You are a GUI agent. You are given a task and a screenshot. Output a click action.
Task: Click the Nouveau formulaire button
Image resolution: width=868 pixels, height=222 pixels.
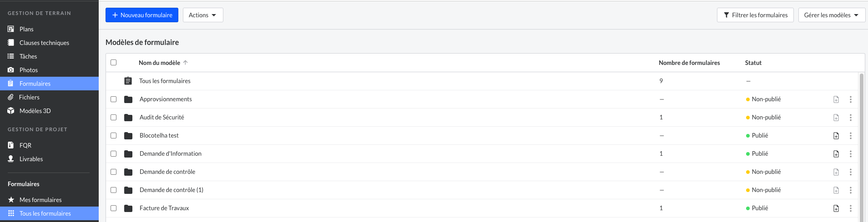click(x=142, y=15)
